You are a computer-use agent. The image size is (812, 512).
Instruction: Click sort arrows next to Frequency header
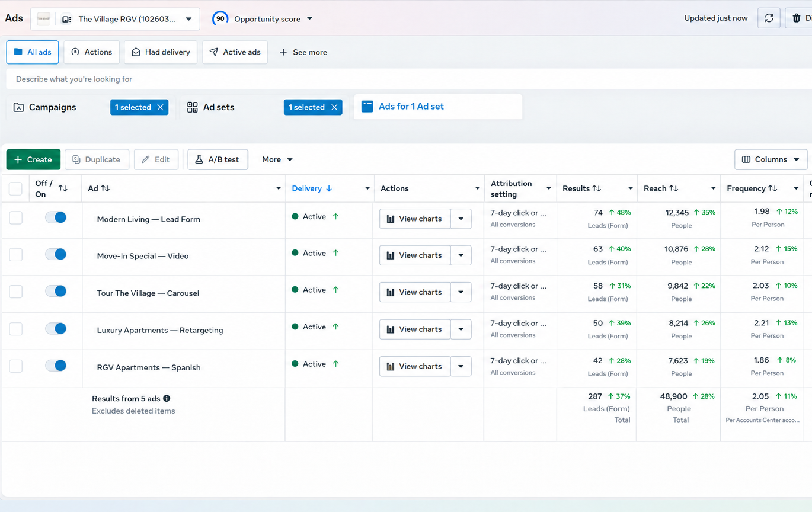(773, 188)
